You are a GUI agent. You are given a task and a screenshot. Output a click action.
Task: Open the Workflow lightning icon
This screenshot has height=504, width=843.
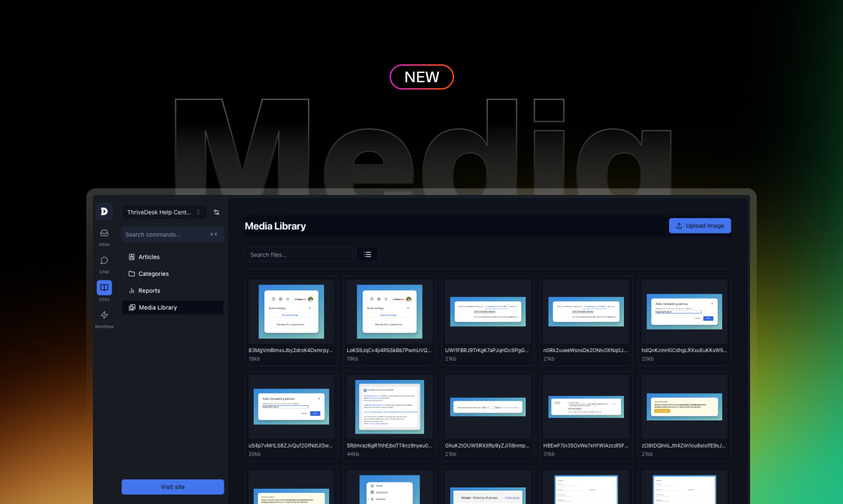point(104,316)
